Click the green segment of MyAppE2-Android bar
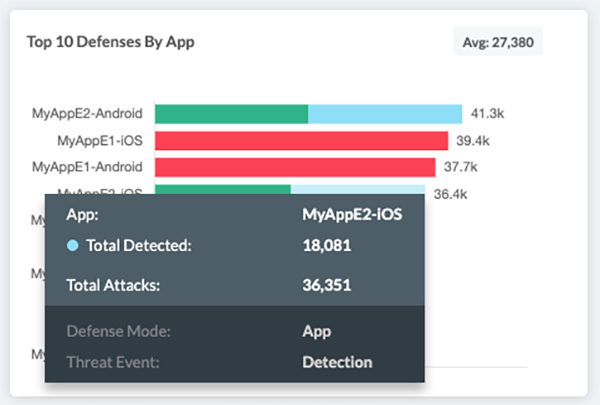This screenshot has width=600, height=405. click(x=231, y=114)
